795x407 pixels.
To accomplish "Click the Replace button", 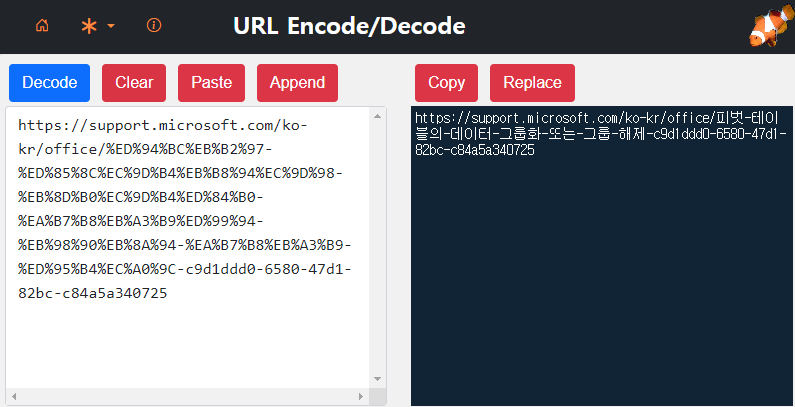I will (532, 83).
